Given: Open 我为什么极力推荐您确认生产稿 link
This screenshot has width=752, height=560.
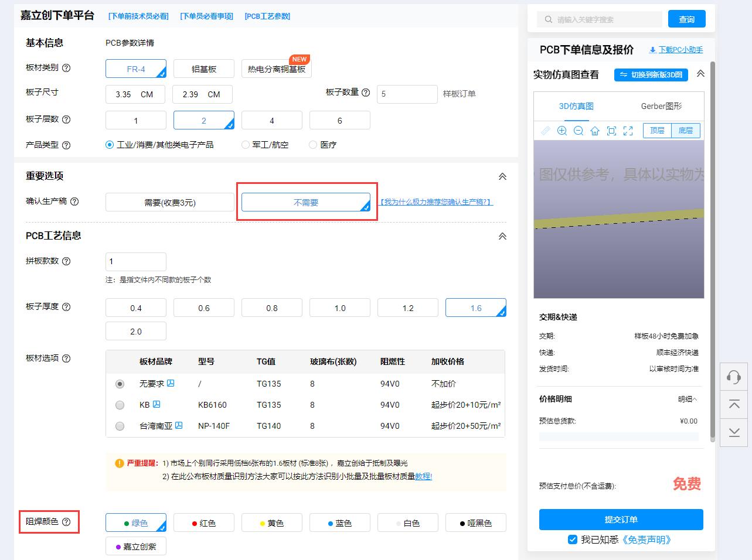Looking at the screenshot, I should [x=436, y=202].
